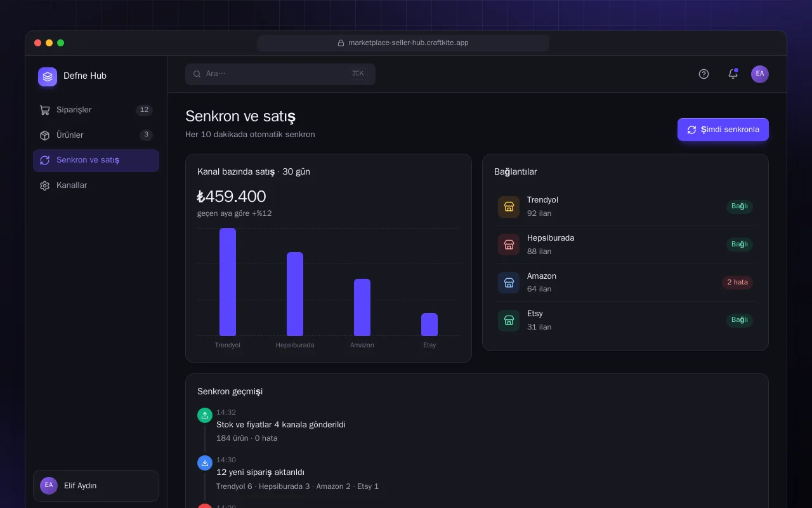
Task: Click the Siparişler count badge 12
Action: 144,110
